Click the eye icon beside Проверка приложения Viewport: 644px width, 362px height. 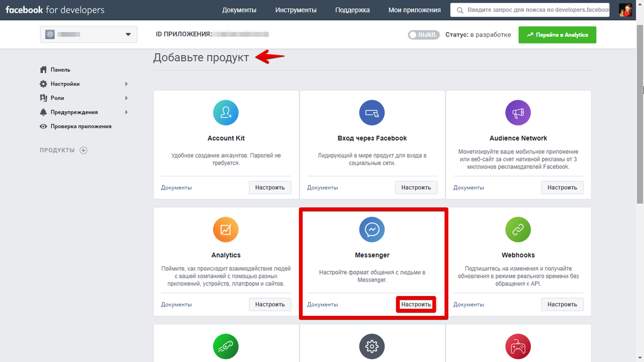coord(43,127)
